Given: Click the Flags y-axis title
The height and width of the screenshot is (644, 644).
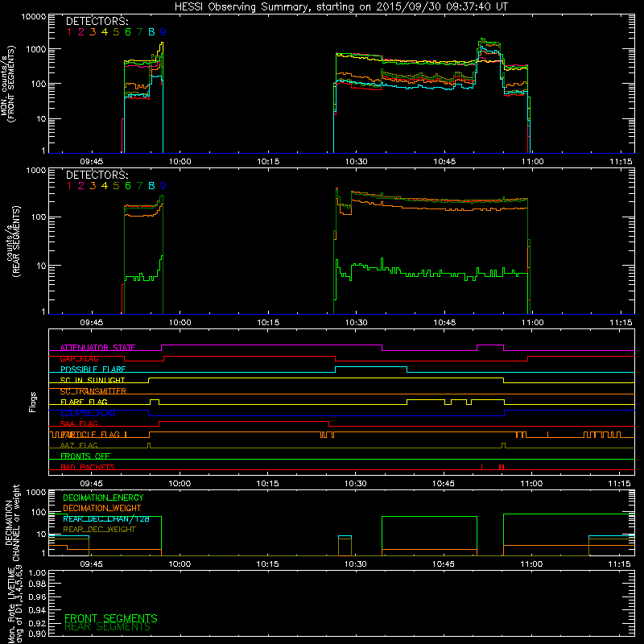Looking at the screenshot, I should (x=33, y=402).
